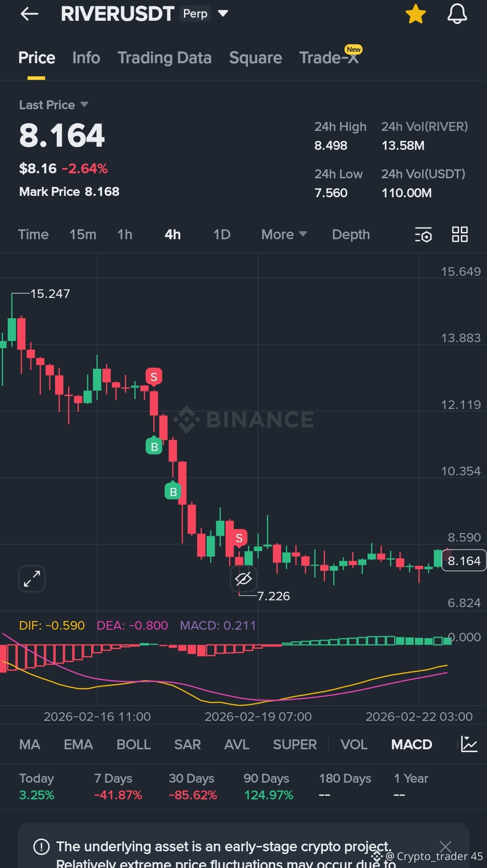Image resolution: width=487 pixels, height=868 pixels.
Task: Open the Trading Data tab
Action: (x=165, y=58)
